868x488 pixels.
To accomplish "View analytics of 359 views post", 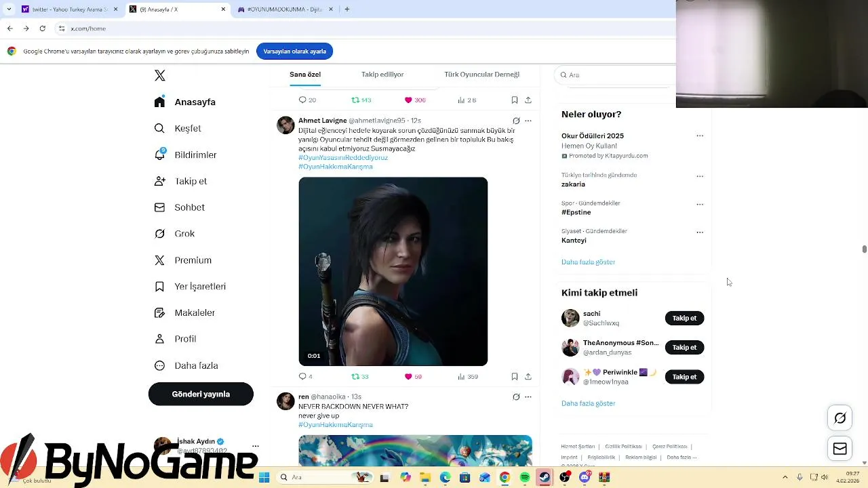I will [x=468, y=376].
